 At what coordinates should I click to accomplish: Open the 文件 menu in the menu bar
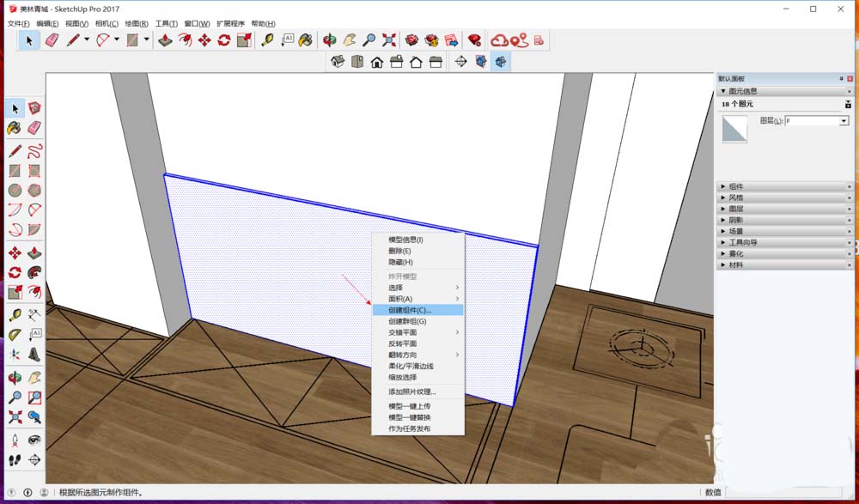point(17,22)
